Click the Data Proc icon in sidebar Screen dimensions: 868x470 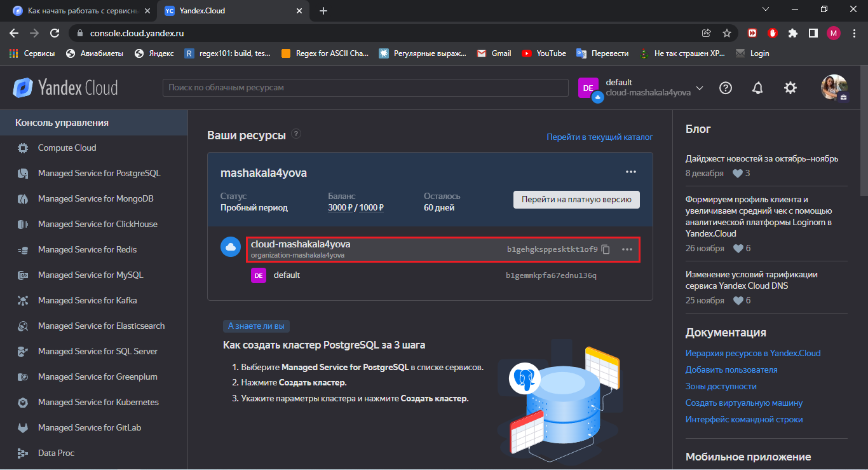pyautogui.click(x=23, y=453)
